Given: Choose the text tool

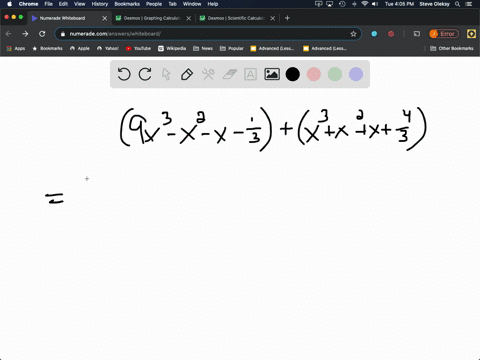Looking at the screenshot, I should click(x=250, y=74).
